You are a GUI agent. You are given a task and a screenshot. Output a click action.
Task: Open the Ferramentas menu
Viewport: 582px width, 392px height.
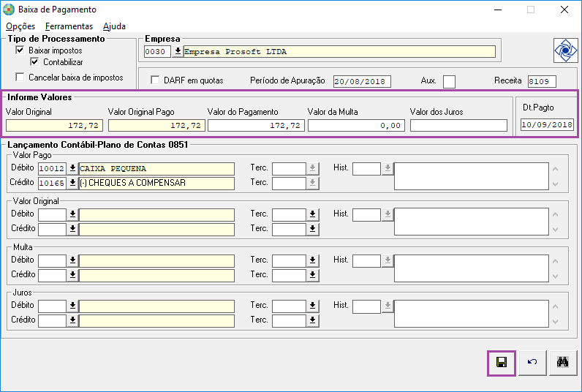click(69, 26)
